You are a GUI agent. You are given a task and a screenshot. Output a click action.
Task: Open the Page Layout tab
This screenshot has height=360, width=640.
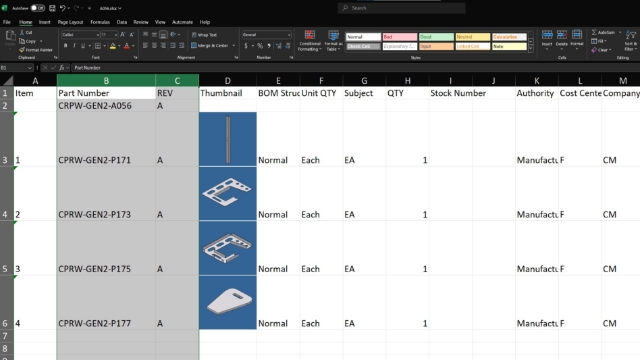tap(70, 22)
